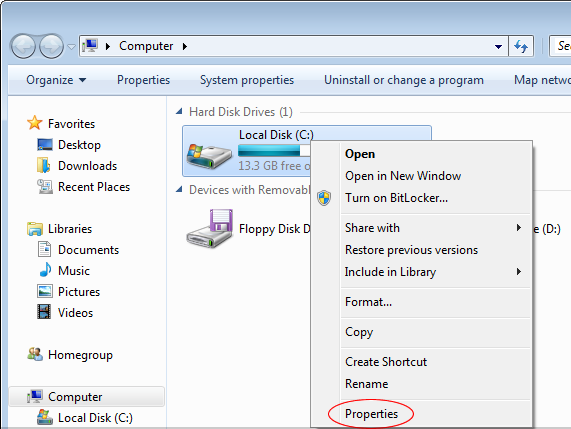Select Turn on BitLocker menu entry
Image resolution: width=571 pixels, height=429 pixels.
tap(396, 198)
